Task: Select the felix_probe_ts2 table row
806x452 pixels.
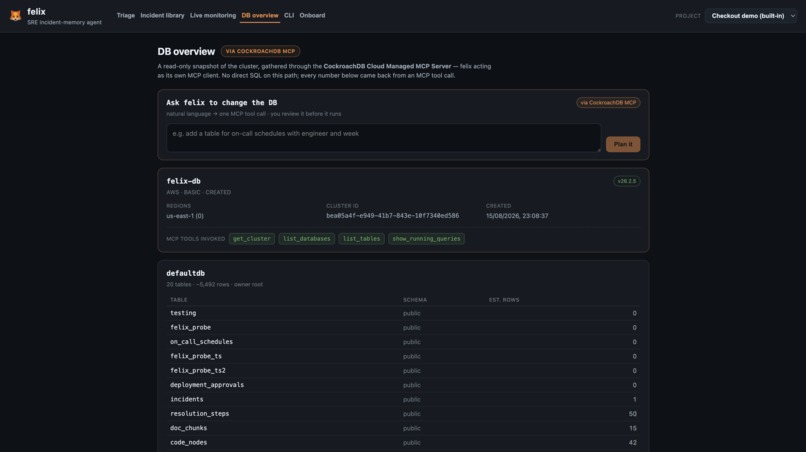Action: (x=403, y=371)
